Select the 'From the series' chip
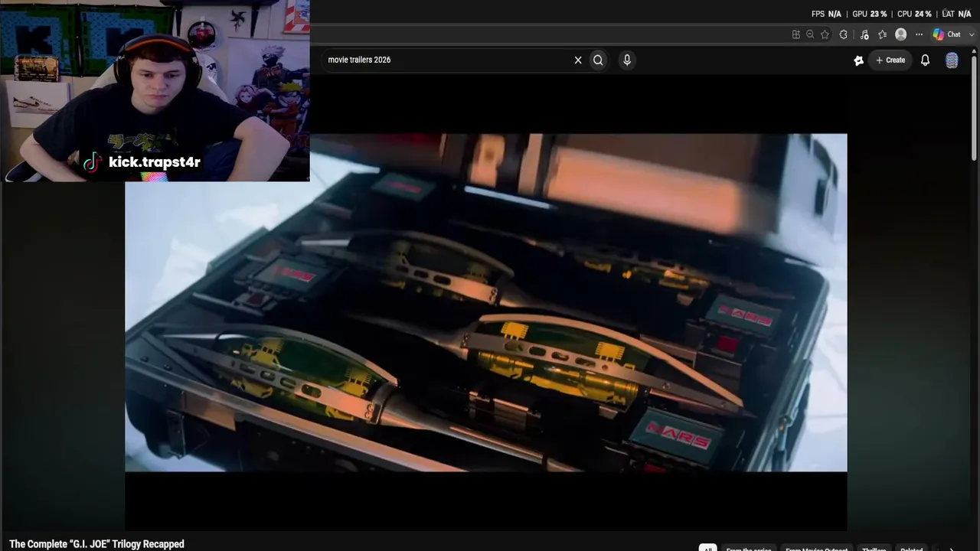The width and height of the screenshot is (980, 551). click(748, 549)
